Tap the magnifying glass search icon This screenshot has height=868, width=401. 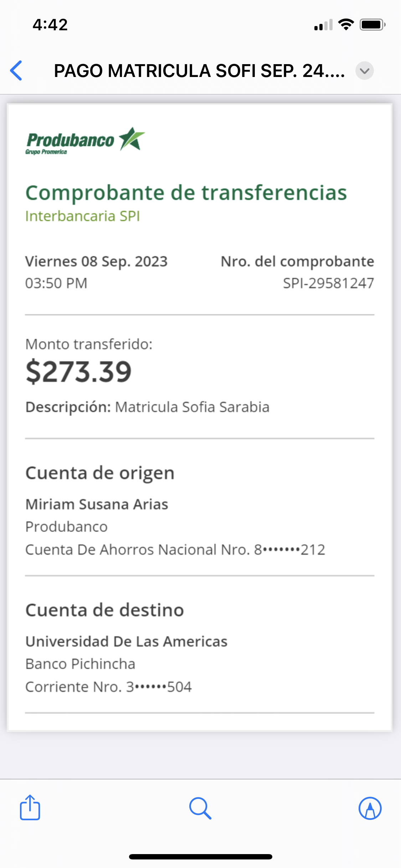tap(200, 808)
